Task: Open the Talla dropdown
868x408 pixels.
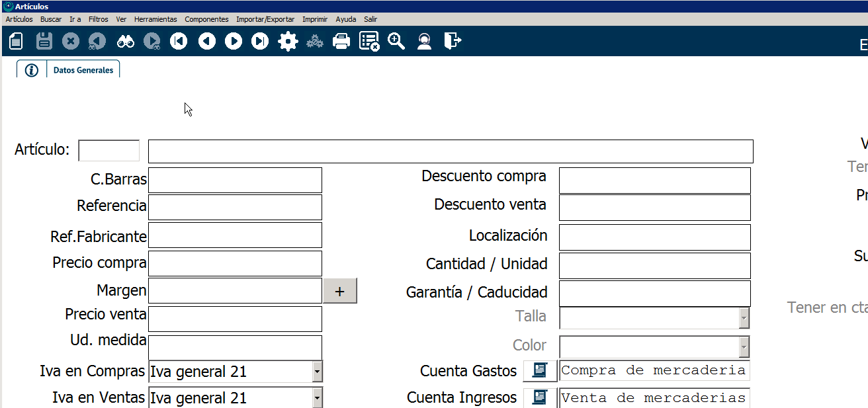Action: pos(744,318)
